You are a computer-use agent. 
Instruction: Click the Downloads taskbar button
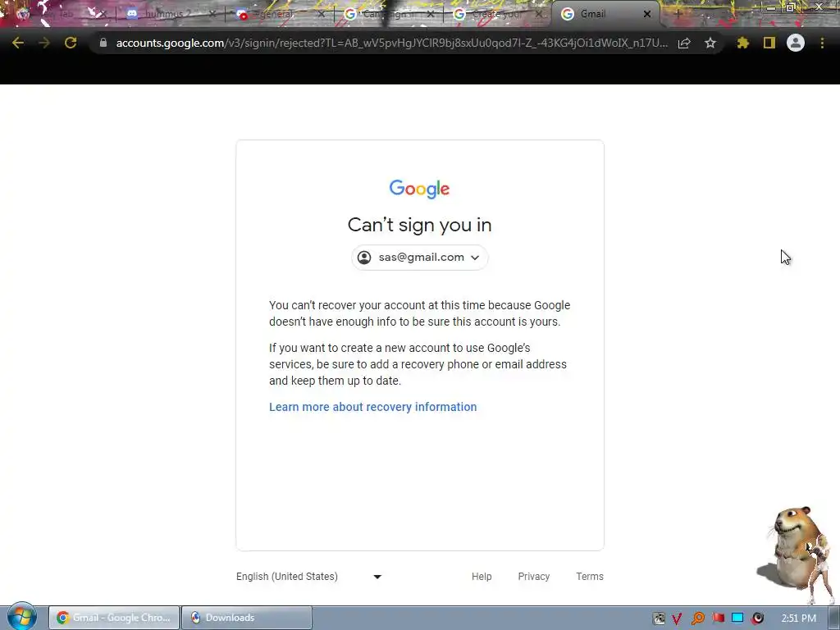(247, 618)
